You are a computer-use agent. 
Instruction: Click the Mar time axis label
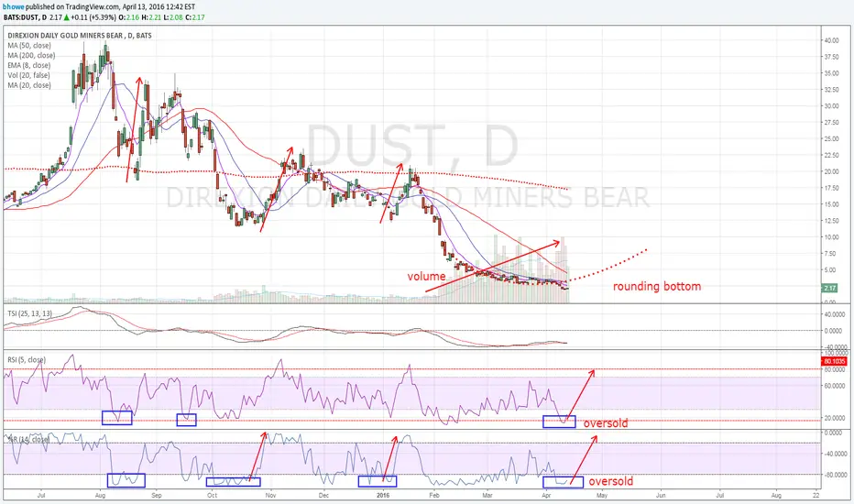487,495
